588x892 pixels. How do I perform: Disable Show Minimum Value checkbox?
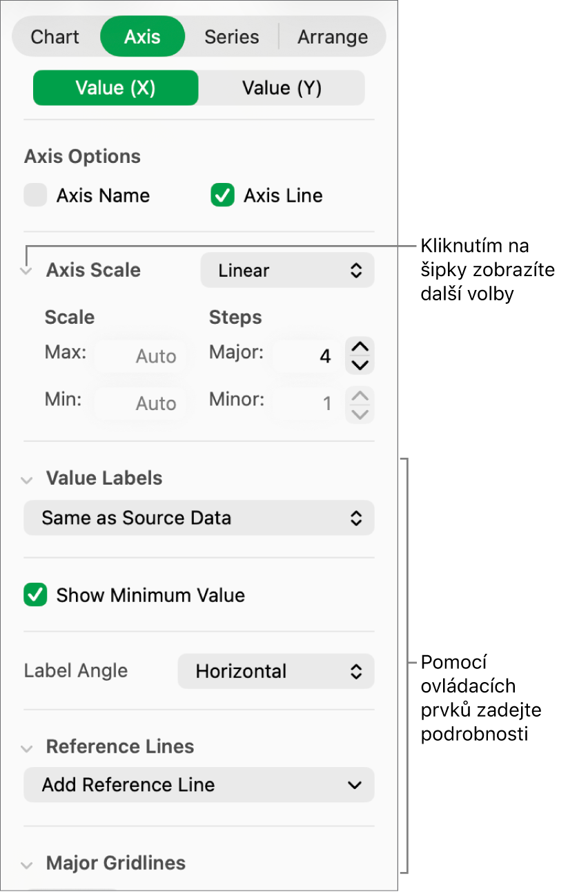pyautogui.click(x=35, y=595)
